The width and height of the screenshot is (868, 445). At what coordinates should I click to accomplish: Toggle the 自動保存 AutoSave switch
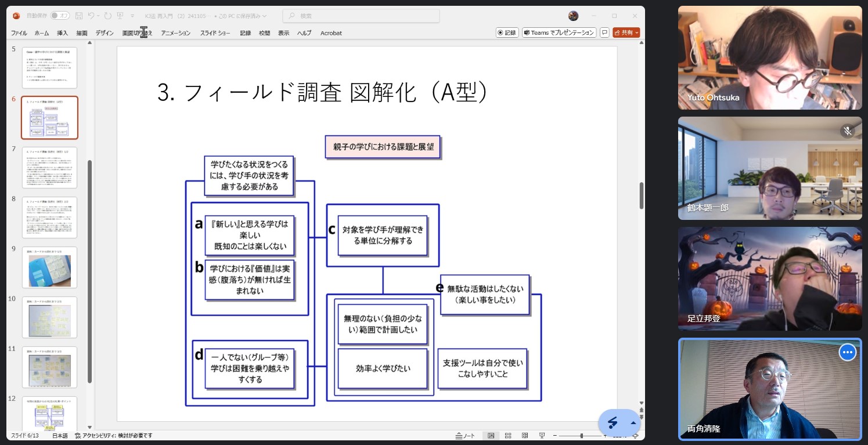click(x=59, y=16)
